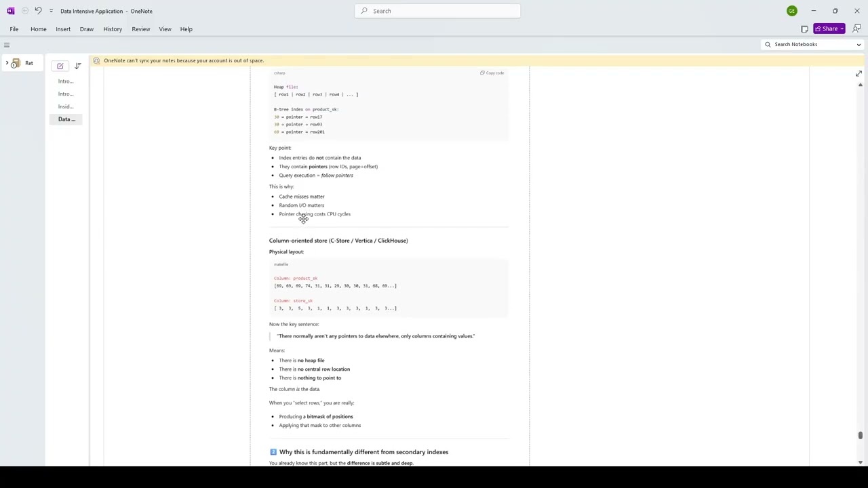Toggle the hamburger navigation pane icon
This screenshot has width=868, height=488.
(x=7, y=45)
